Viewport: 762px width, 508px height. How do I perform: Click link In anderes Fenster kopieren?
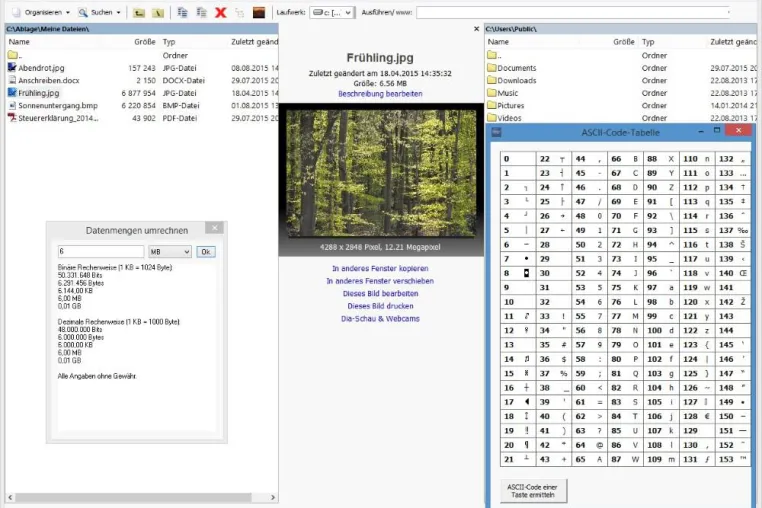380,268
